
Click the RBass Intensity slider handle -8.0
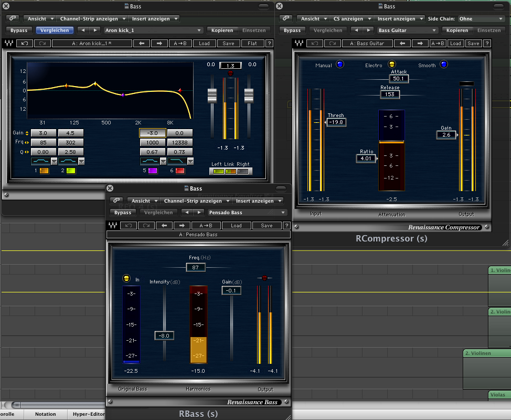click(x=164, y=335)
